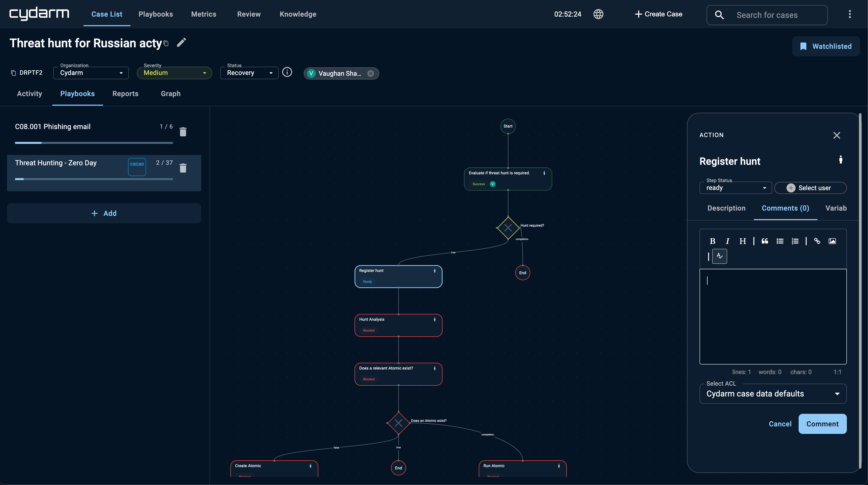The width and height of the screenshot is (868, 485).
Task: Open the Metrics menu item
Action: click(203, 14)
